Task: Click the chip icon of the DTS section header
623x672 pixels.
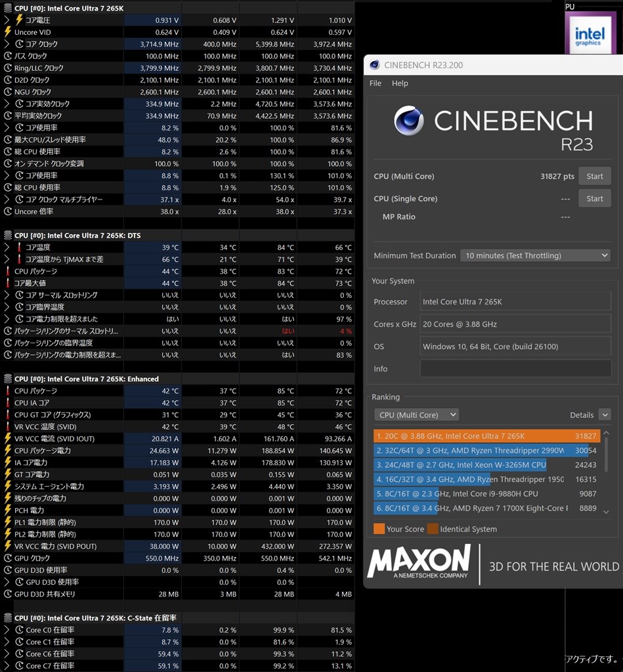Action: [x=8, y=236]
